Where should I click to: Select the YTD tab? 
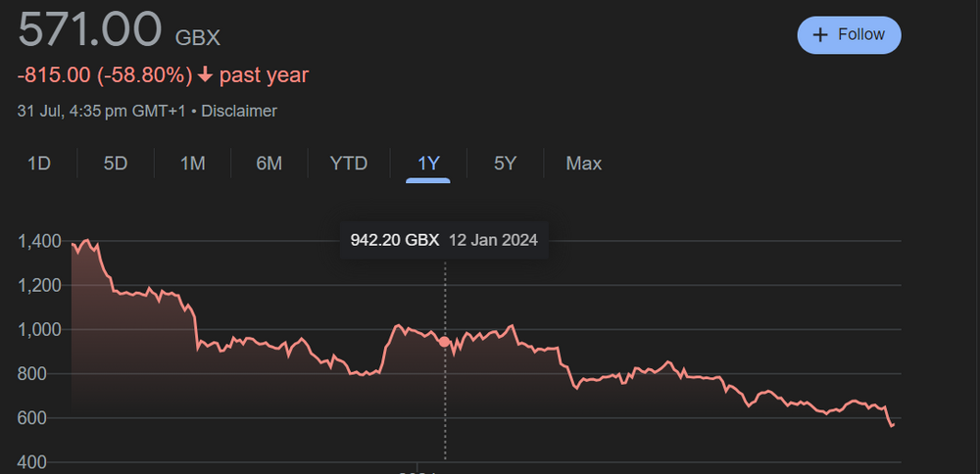[x=349, y=164]
